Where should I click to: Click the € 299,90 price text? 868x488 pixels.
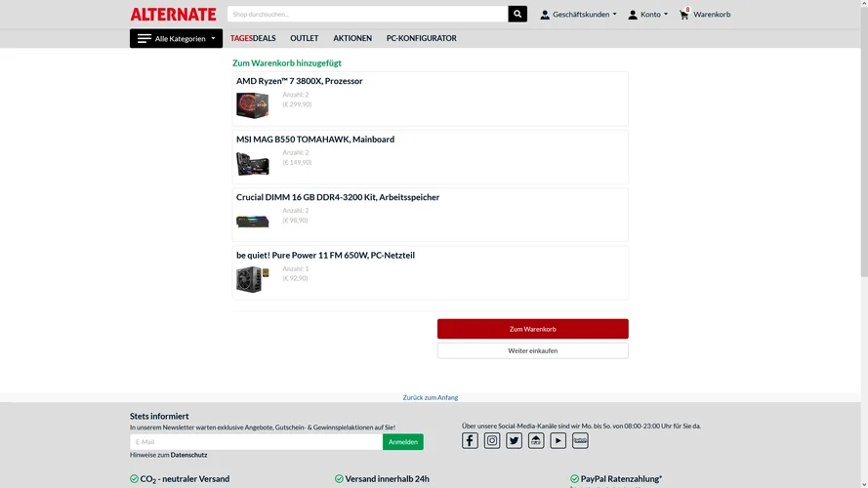pyautogui.click(x=297, y=104)
